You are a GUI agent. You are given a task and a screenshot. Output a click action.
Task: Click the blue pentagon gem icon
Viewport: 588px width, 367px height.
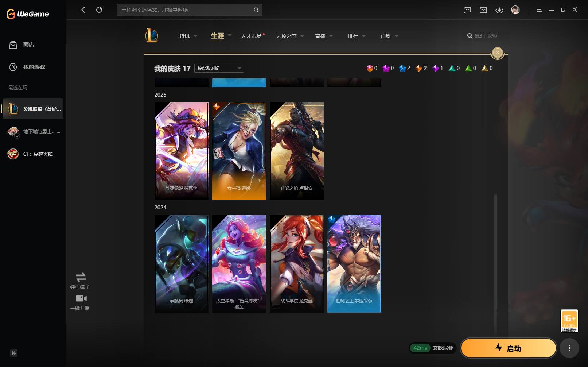pos(402,68)
